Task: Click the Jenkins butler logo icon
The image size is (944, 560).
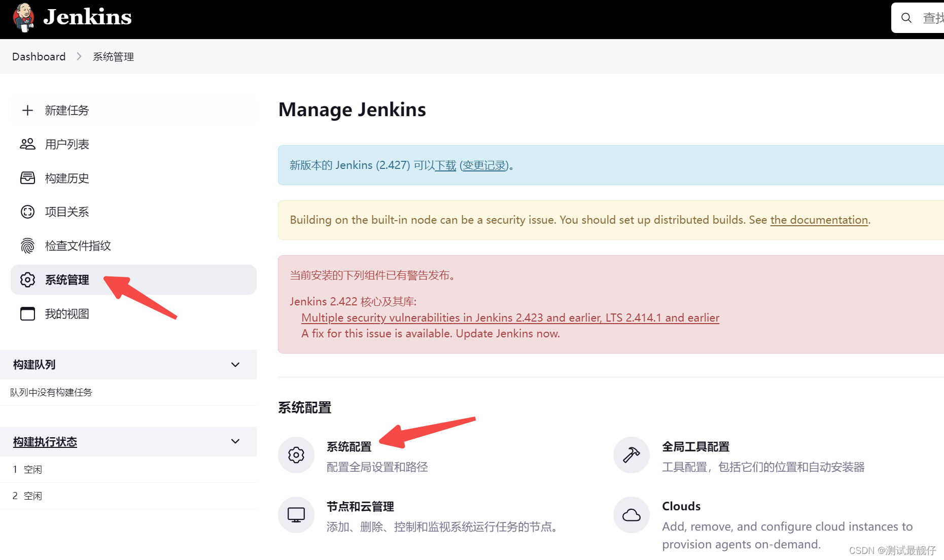Action: tap(23, 17)
